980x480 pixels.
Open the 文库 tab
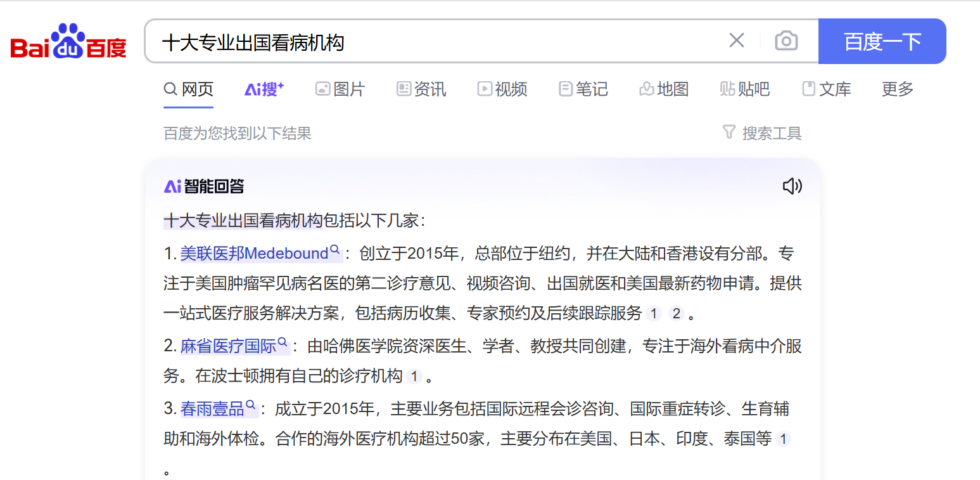point(826,89)
